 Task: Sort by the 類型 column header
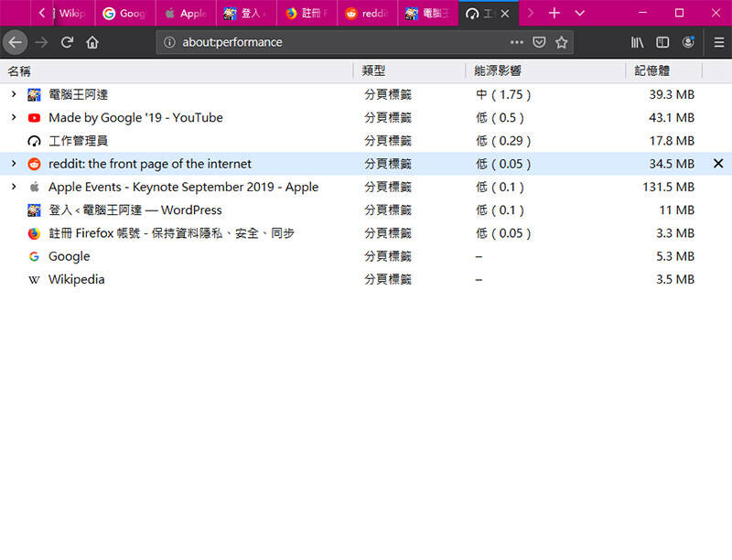[409, 71]
